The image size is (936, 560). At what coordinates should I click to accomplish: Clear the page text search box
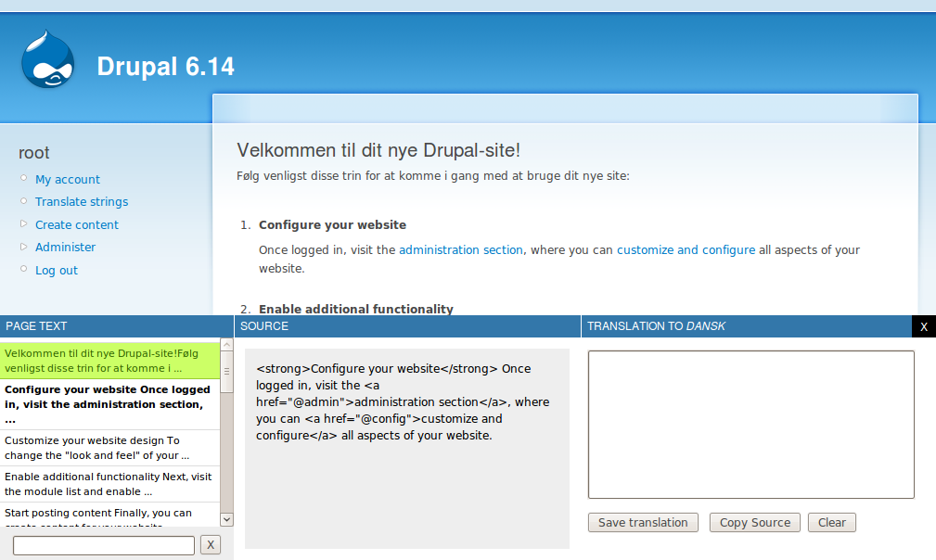[211, 544]
